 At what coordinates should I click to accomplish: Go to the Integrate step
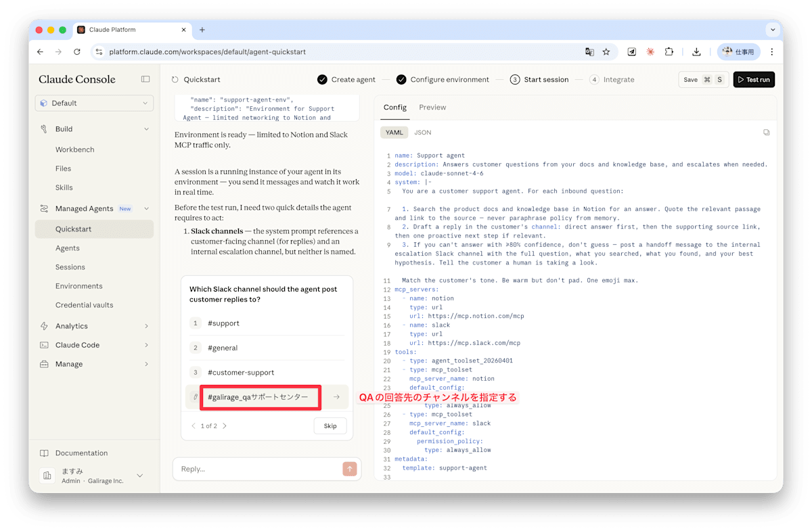point(612,79)
